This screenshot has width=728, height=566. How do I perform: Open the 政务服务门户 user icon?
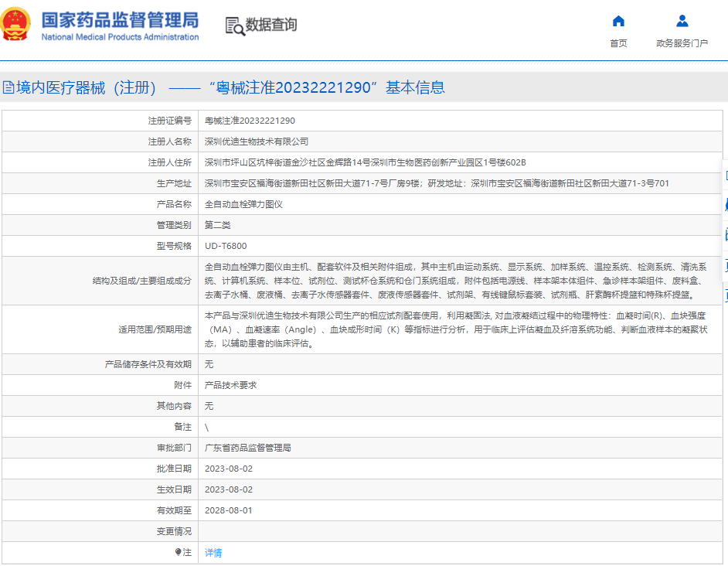[x=682, y=21]
